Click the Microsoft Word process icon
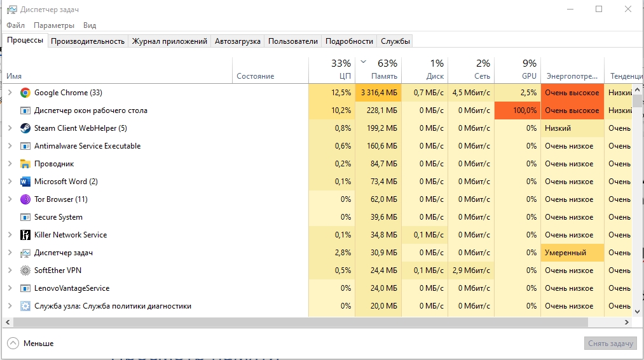The width and height of the screenshot is (644, 360). [x=25, y=182]
